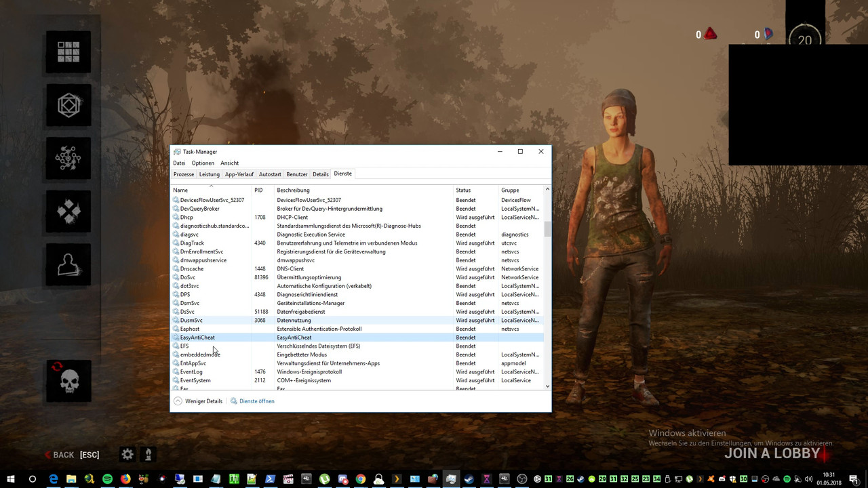Switch to the Details tab
This screenshot has width=868, height=488.
pos(321,174)
